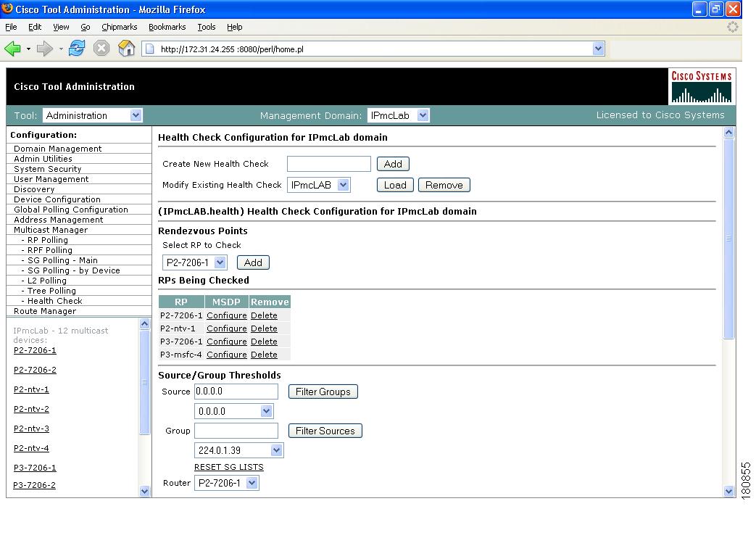The width and height of the screenshot is (756, 538).
Task: Click Delete for P2-7206-1 row
Action: pyautogui.click(x=265, y=315)
